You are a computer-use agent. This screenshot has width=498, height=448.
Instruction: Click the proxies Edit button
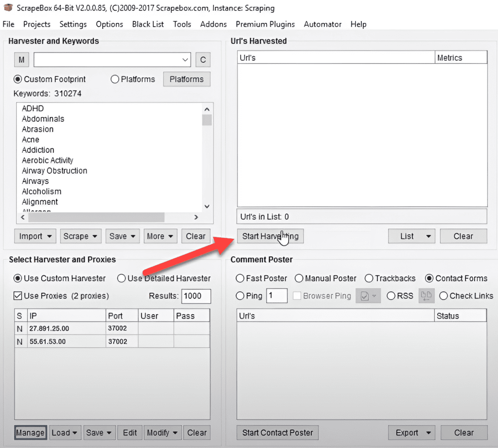(129, 433)
